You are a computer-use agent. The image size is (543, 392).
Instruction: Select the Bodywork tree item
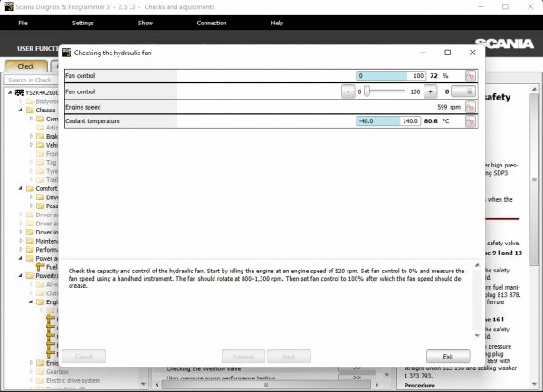[47, 101]
